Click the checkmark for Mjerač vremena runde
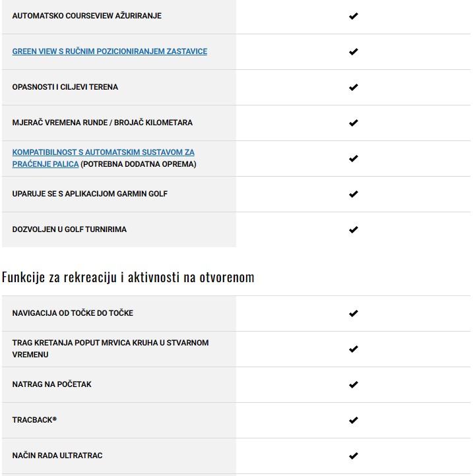 pos(353,123)
